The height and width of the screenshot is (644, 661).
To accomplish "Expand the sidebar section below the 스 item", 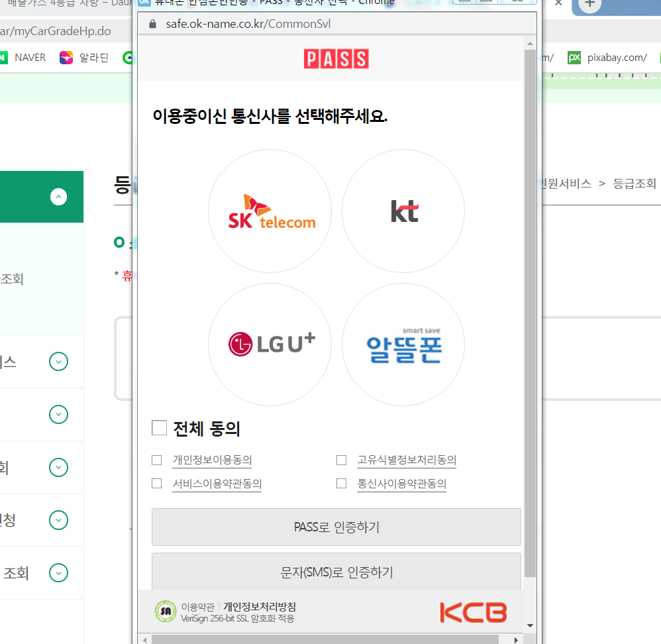I will (58, 414).
